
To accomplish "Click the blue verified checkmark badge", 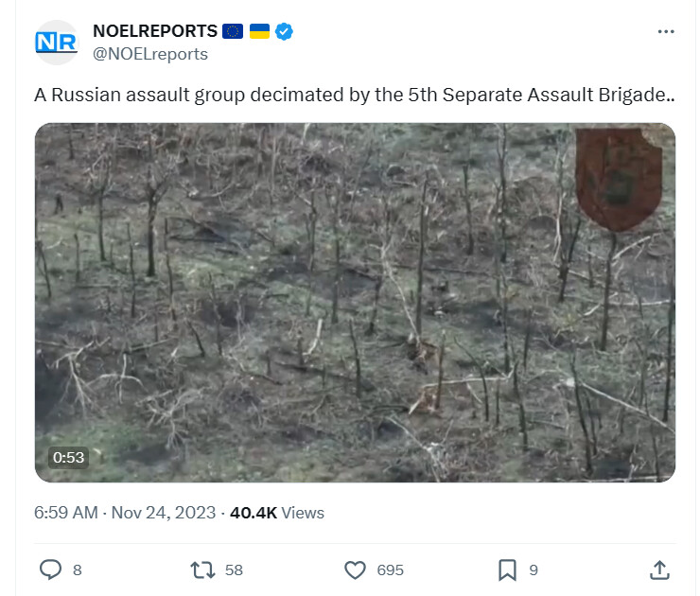I will (284, 32).
